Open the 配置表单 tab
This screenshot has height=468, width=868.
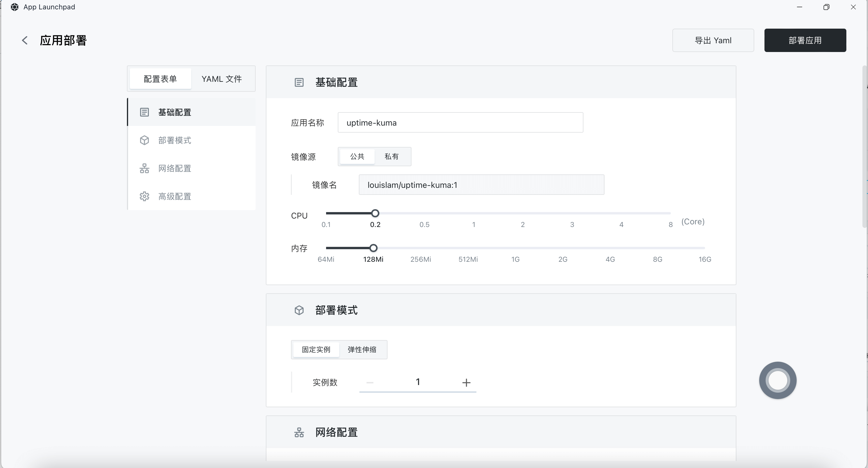pos(160,79)
